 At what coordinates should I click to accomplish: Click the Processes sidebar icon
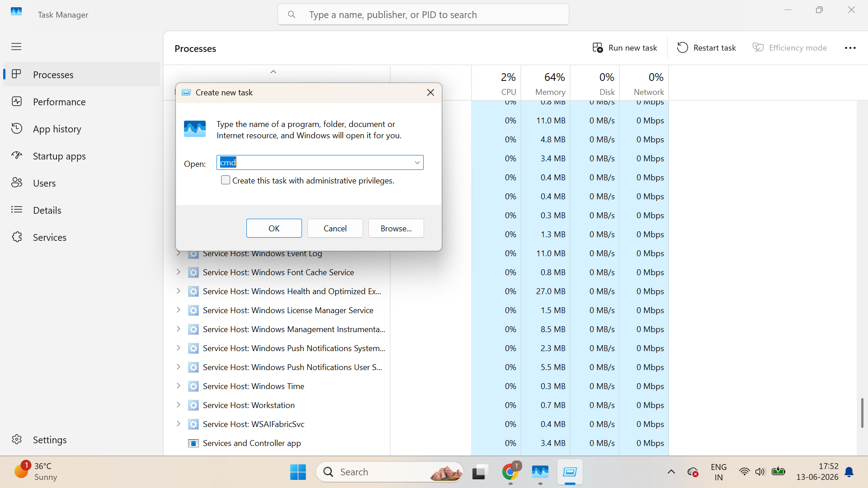click(x=17, y=74)
